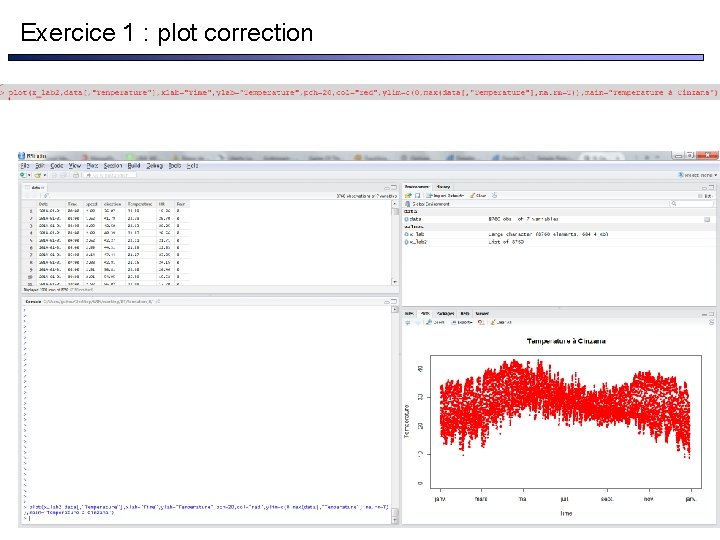The height and width of the screenshot is (540, 720).
Task: Click the Go to file/function field
Action: tap(109, 175)
